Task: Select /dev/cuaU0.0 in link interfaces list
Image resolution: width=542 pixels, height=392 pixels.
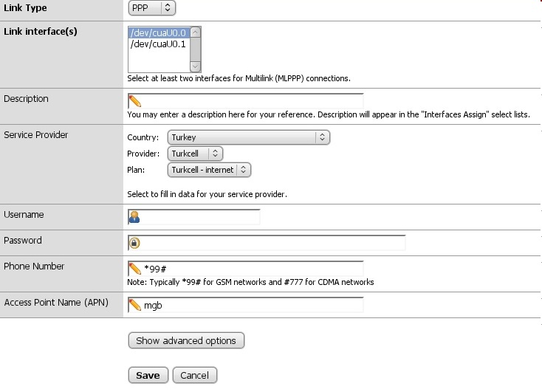Action: coord(158,33)
